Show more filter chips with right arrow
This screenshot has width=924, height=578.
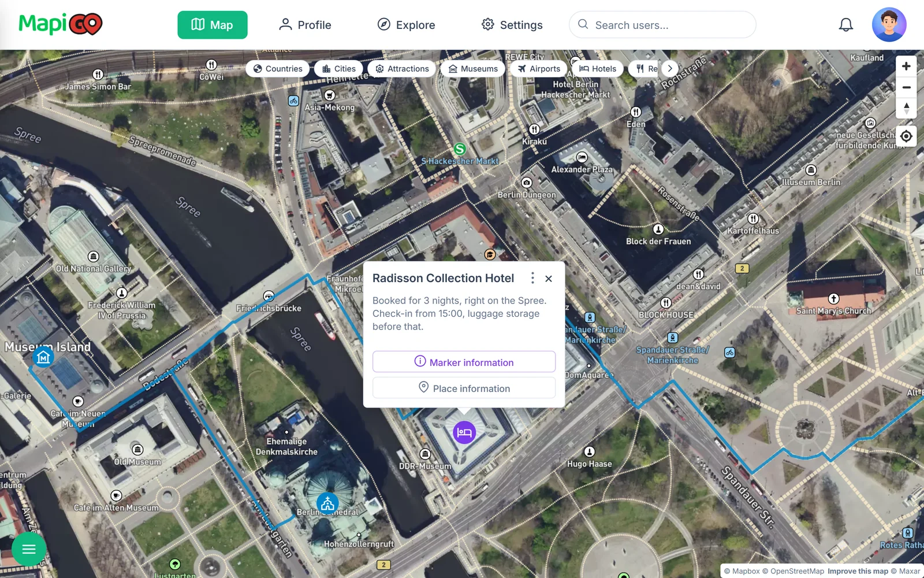(670, 69)
